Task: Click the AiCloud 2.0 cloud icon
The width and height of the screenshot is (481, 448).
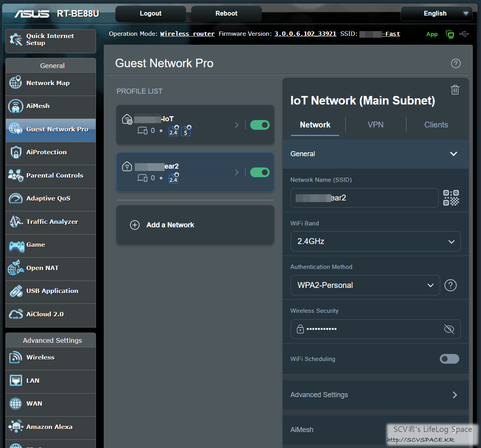Action: (x=16, y=314)
